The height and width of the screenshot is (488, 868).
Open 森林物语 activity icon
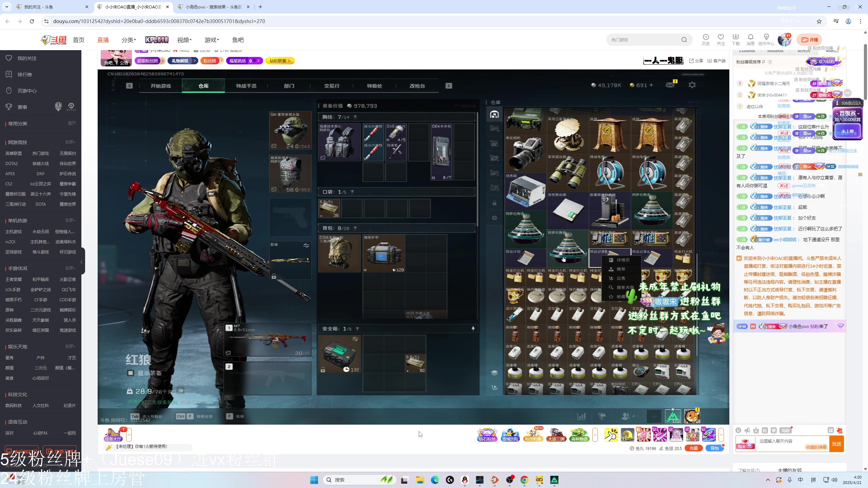coord(579,434)
